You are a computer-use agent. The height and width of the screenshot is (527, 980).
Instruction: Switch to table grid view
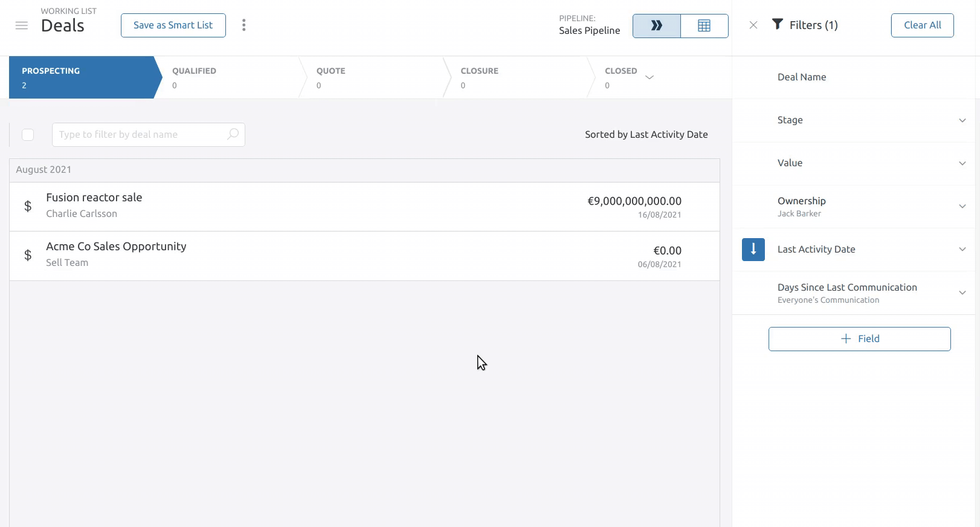[704, 25]
